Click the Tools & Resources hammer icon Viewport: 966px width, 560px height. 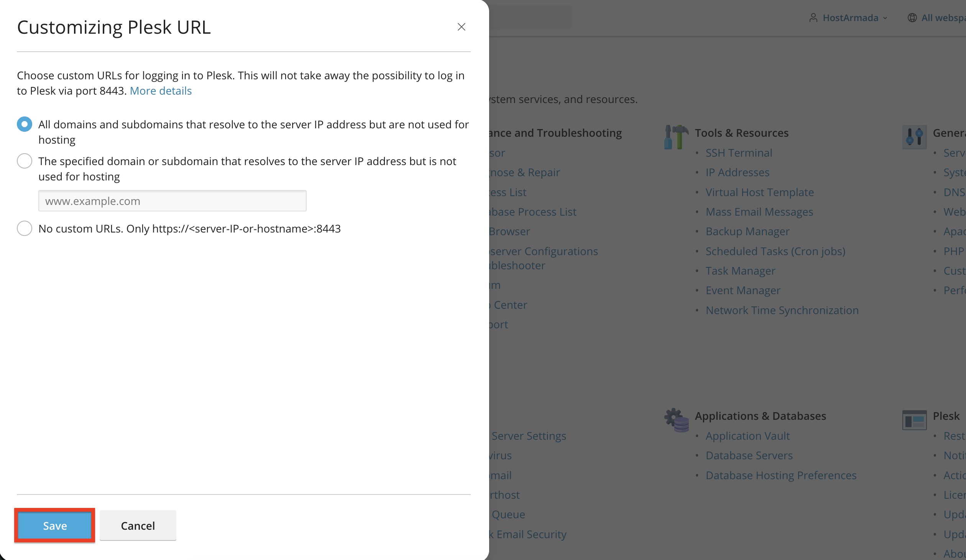coord(676,137)
